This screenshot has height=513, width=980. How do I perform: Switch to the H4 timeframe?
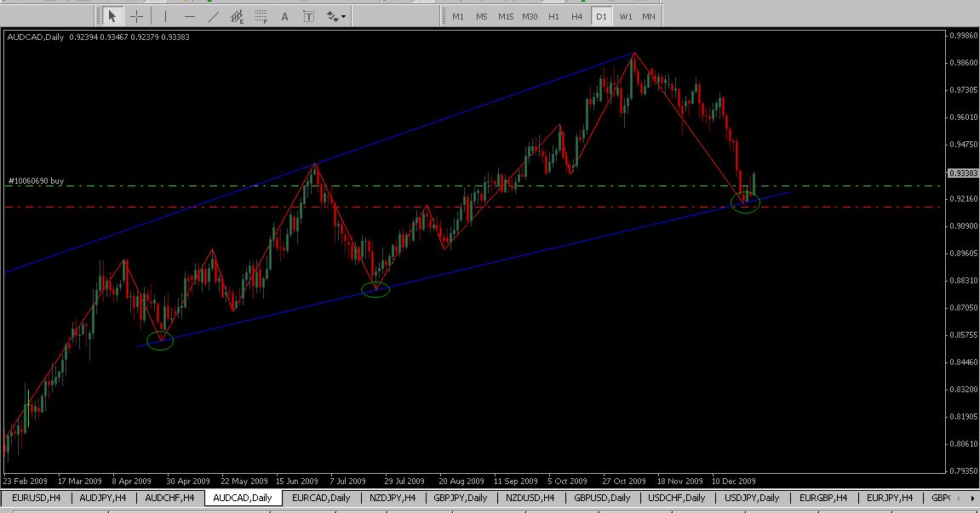pyautogui.click(x=577, y=16)
